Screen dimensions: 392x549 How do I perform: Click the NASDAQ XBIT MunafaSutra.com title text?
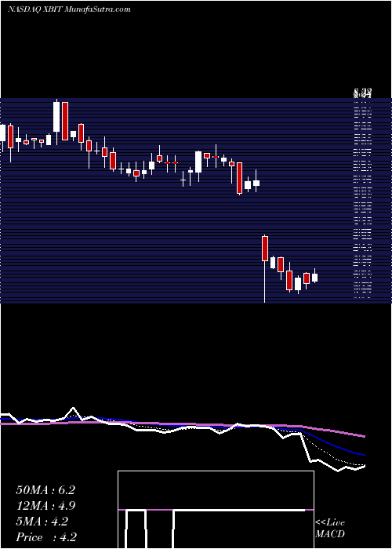point(69,9)
